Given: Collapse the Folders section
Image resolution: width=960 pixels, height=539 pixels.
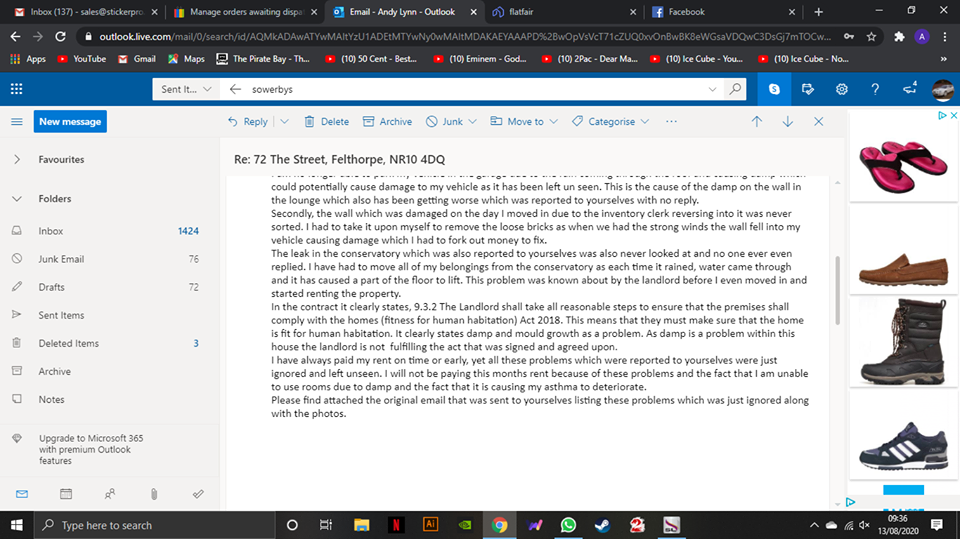Looking at the screenshot, I should [x=17, y=199].
